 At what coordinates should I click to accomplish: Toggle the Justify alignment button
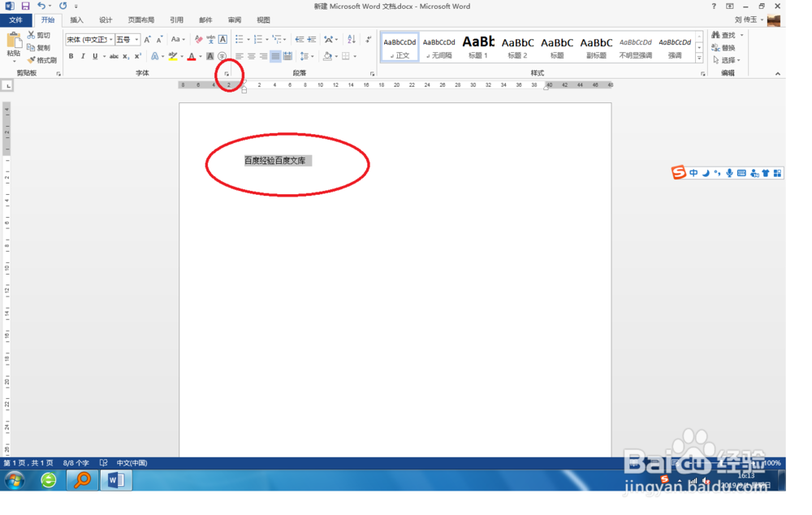[x=275, y=56]
